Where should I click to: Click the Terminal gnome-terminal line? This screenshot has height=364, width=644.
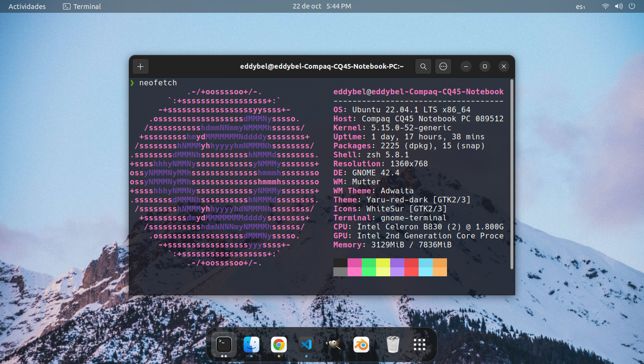(x=390, y=218)
